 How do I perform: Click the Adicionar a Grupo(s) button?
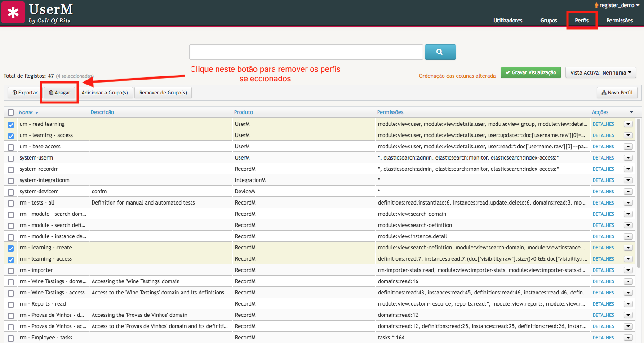105,93
